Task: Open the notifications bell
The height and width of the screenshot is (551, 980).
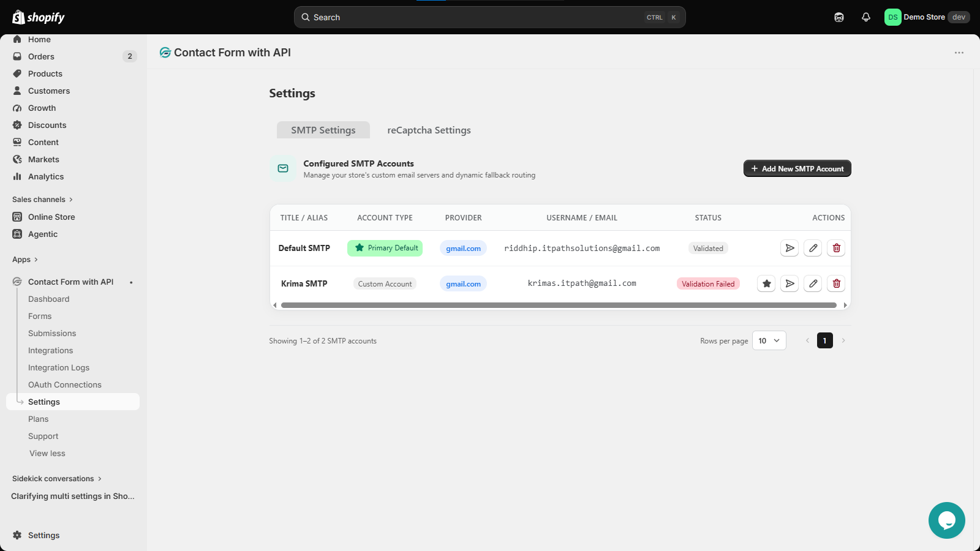Action: tap(866, 17)
